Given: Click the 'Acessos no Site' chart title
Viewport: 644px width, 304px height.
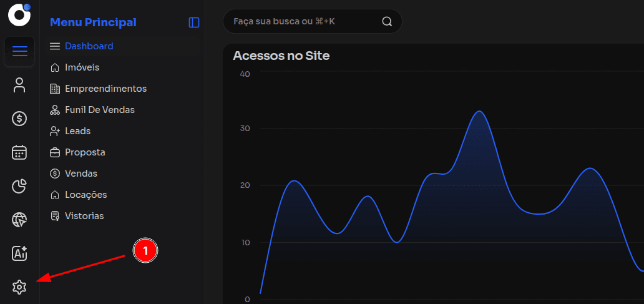Looking at the screenshot, I should click(x=281, y=56).
